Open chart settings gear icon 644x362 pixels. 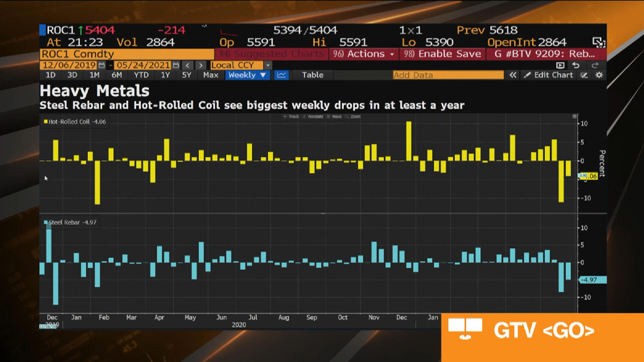[599, 75]
